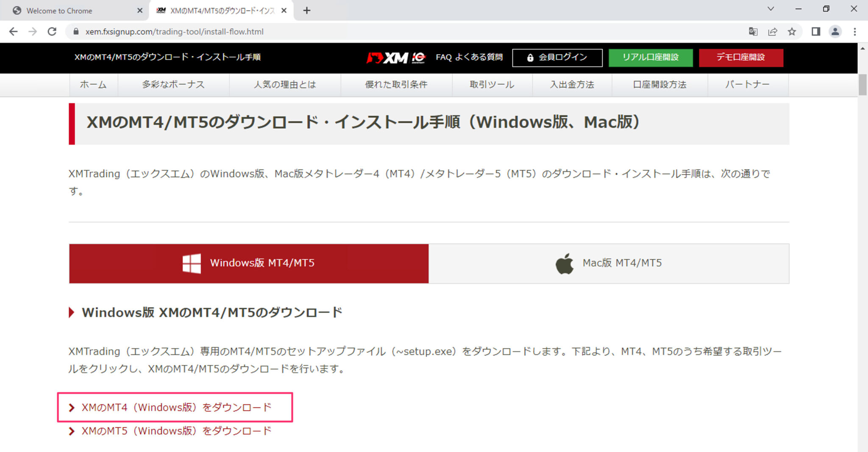Restore down the Chrome window
Image resolution: width=868 pixels, height=452 pixels.
click(826, 9)
